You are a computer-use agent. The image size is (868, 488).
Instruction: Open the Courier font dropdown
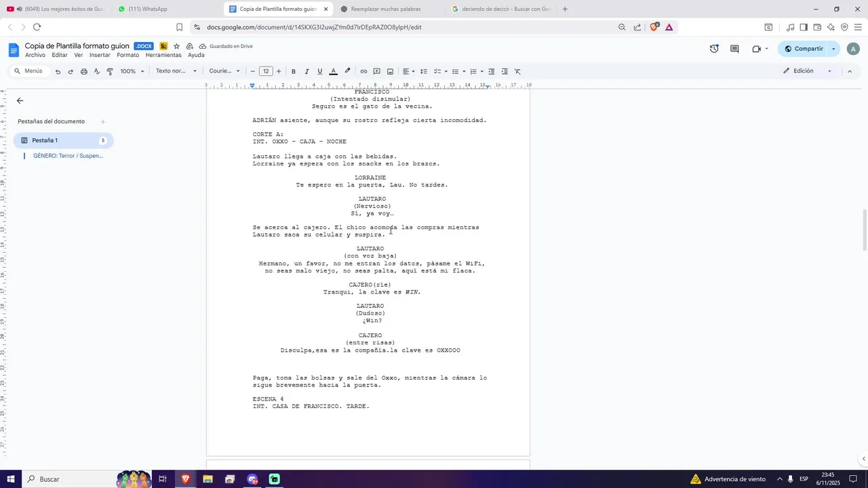pyautogui.click(x=224, y=71)
